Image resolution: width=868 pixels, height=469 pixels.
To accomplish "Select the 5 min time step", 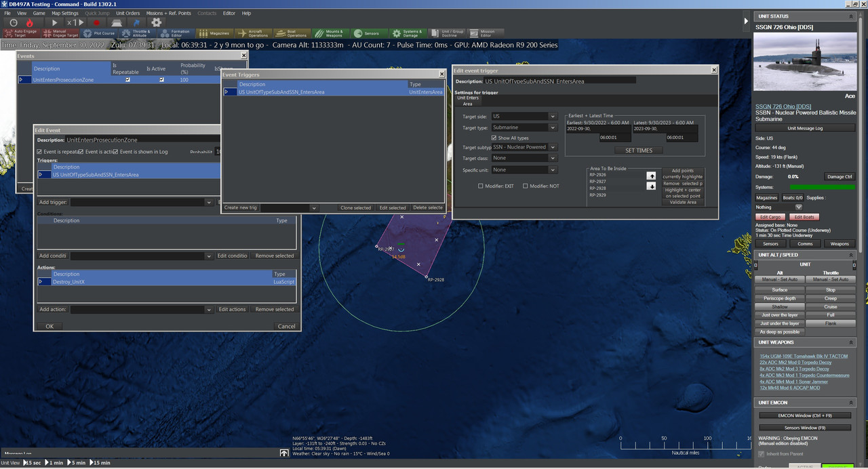I will click(x=77, y=462).
